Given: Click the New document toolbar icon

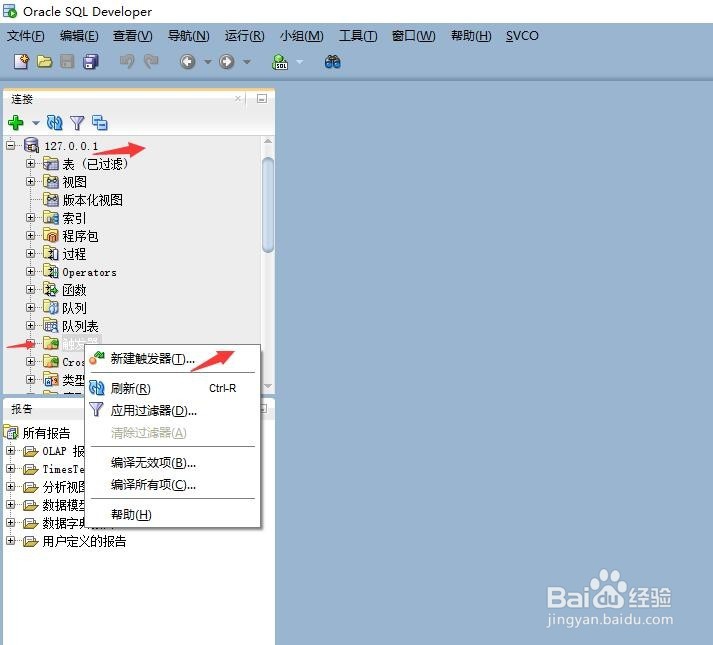Looking at the screenshot, I should pyautogui.click(x=21, y=61).
